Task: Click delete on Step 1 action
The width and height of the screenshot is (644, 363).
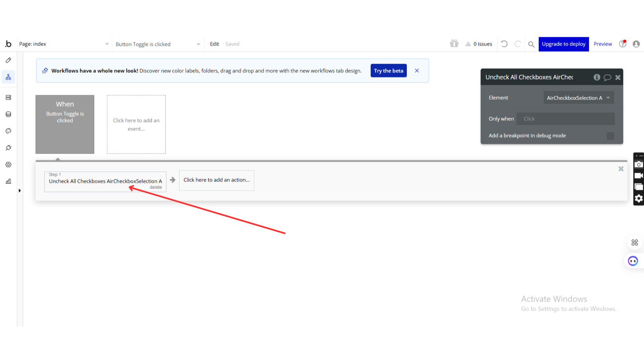Action: coord(156,187)
